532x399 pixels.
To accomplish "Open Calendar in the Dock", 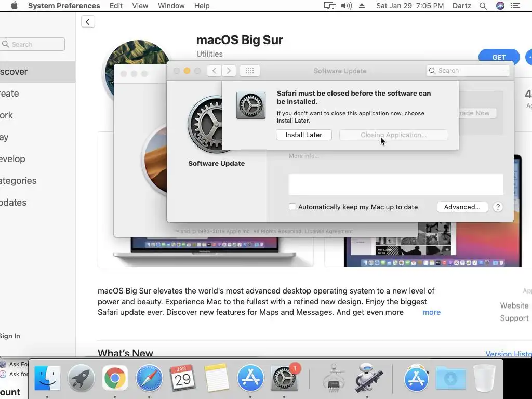I will pos(182,378).
